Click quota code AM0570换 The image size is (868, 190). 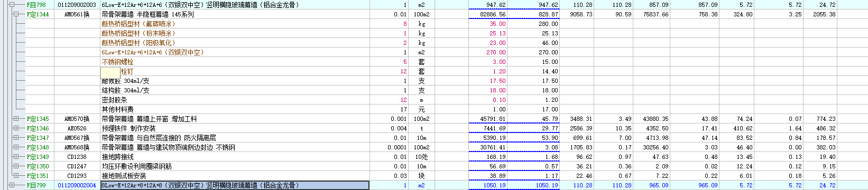(77, 119)
